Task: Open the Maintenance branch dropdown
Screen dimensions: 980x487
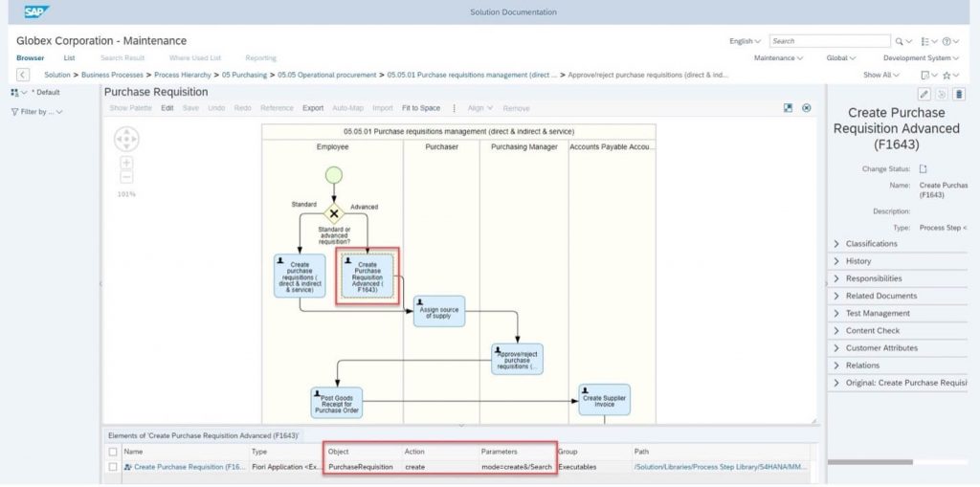Action: coord(778,58)
